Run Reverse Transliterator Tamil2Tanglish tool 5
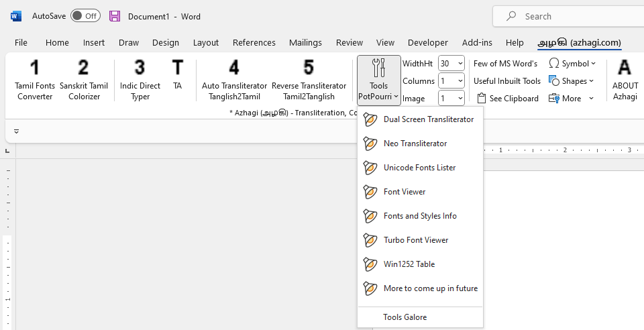 click(x=309, y=80)
